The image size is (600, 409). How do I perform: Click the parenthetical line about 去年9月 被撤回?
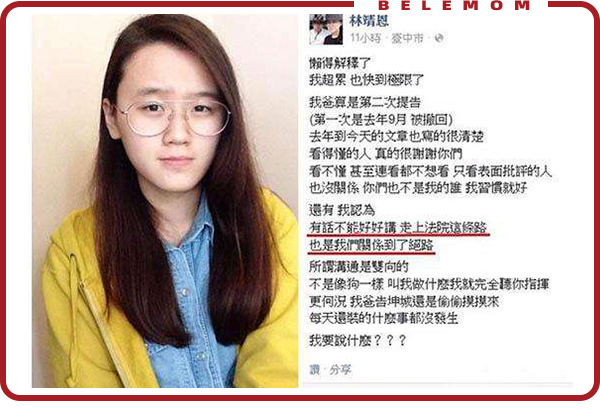point(381,120)
